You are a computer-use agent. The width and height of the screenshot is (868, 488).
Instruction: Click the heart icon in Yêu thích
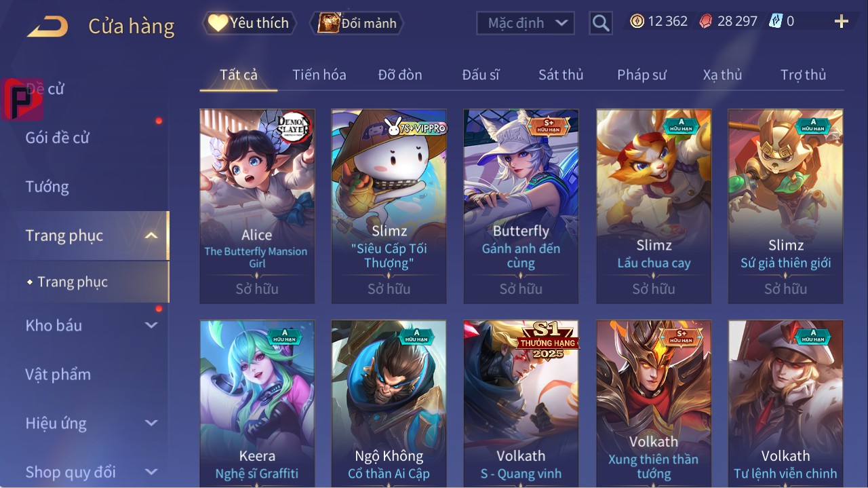[218, 23]
